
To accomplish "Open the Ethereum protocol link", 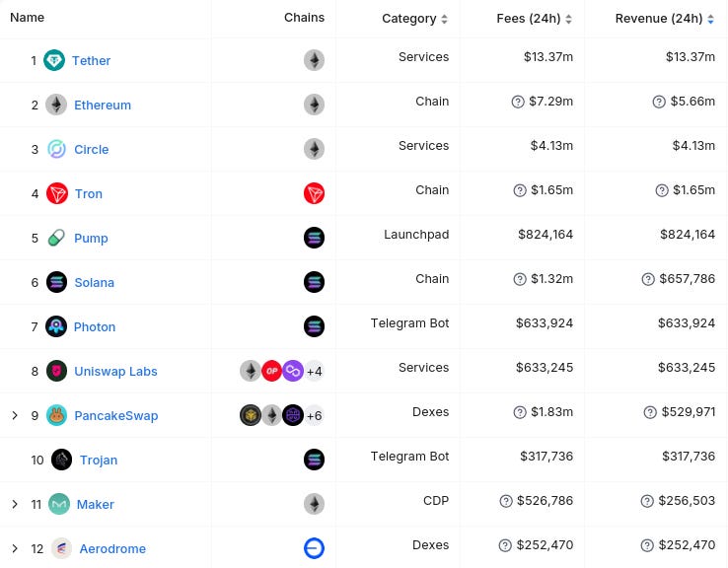I will (103, 105).
